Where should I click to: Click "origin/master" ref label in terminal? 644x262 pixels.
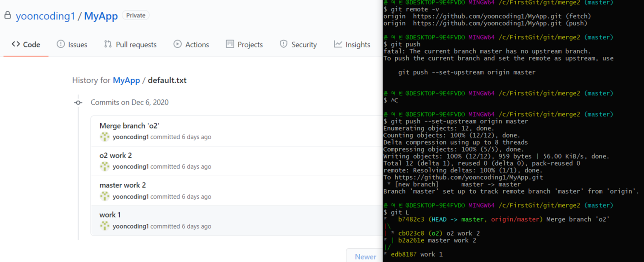tap(515, 220)
